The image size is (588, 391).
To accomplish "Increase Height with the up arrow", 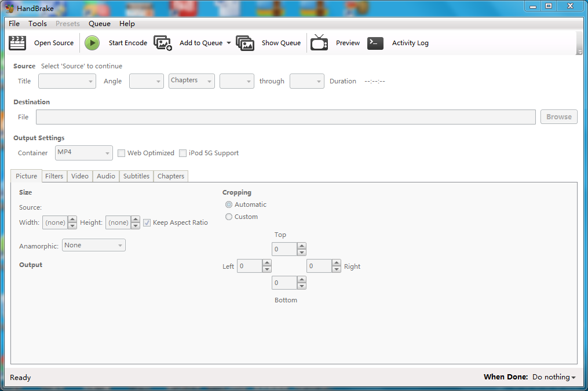I will (x=136, y=220).
